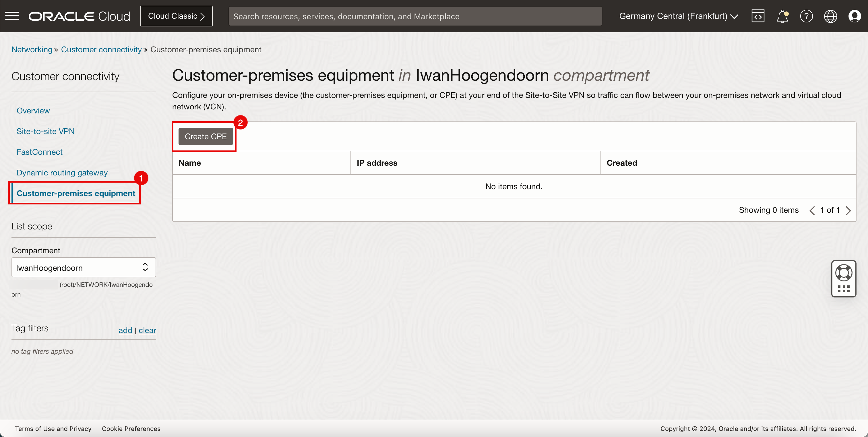Click the search resources input field
The height and width of the screenshot is (437, 868).
tap(414, 16)
